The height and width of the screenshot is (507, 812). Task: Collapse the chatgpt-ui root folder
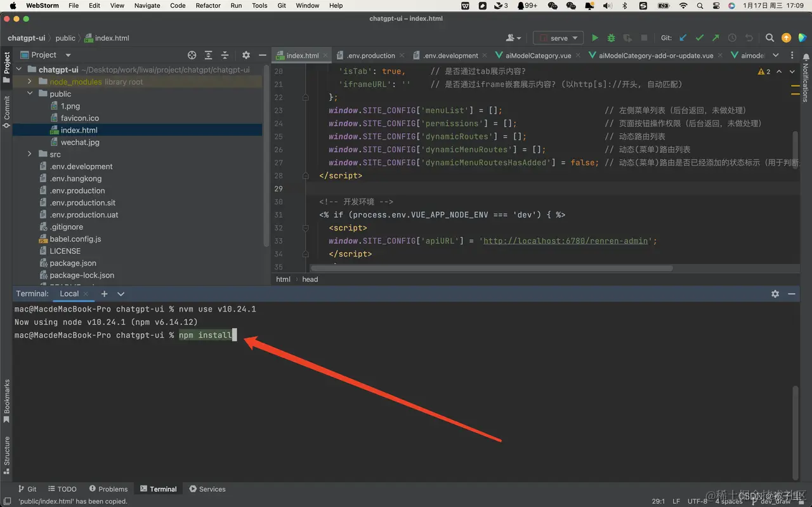click(x=18, y=70)
